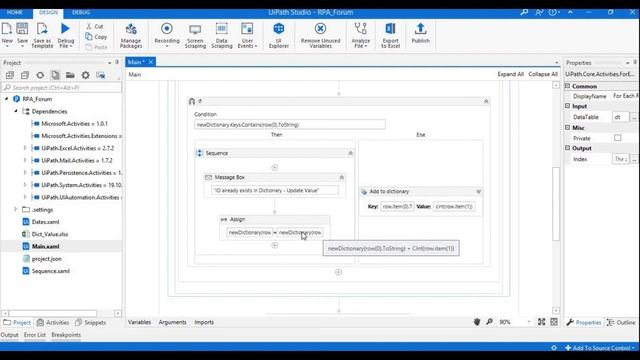Open the Arguments panel
This screenshot has width=640, height=360.
pyautogui.click(x=172, y=322)
